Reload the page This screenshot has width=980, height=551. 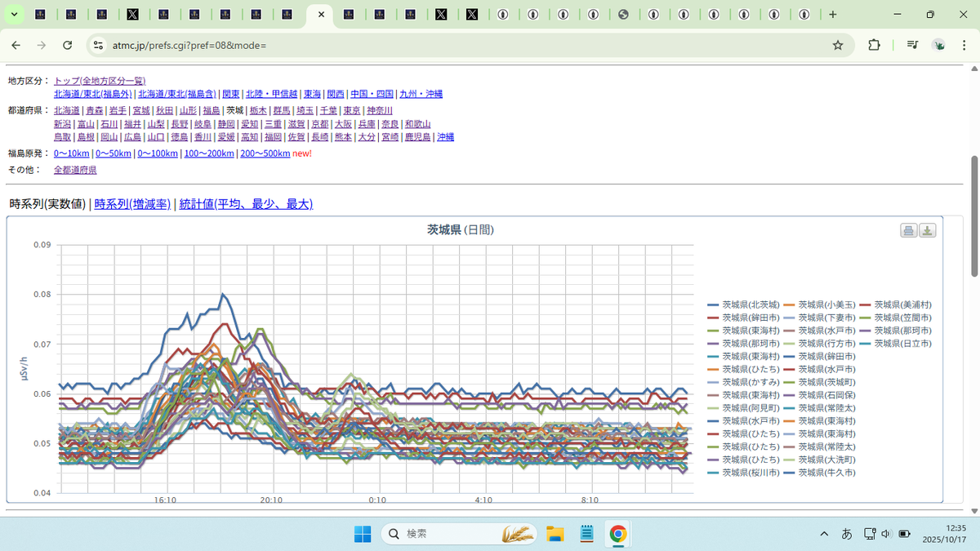(x=68, y=45)
